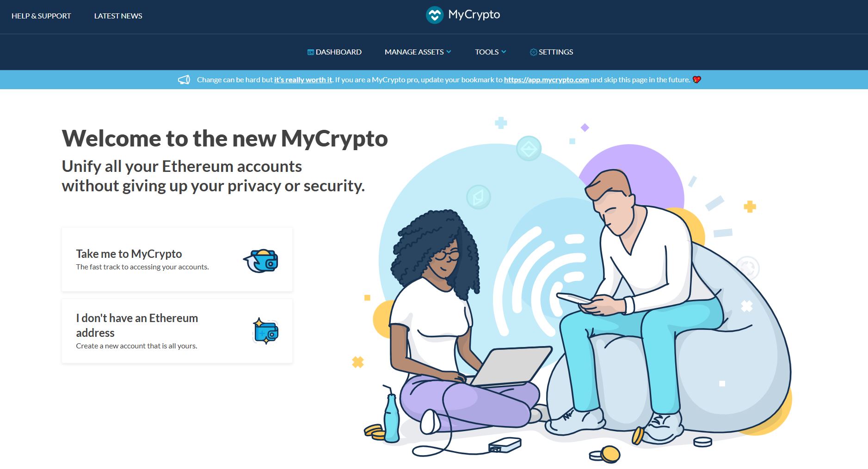This screenshot has height=469, width=868.
Task: Open Settings from the navigation bar
Action: tap(551, 52)
